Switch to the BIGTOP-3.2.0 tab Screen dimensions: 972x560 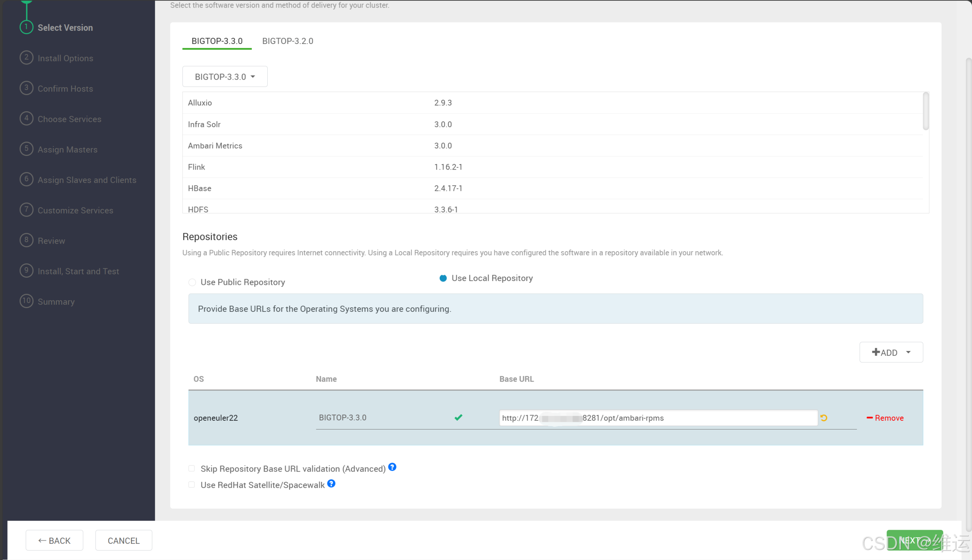[x=287, y=41]
